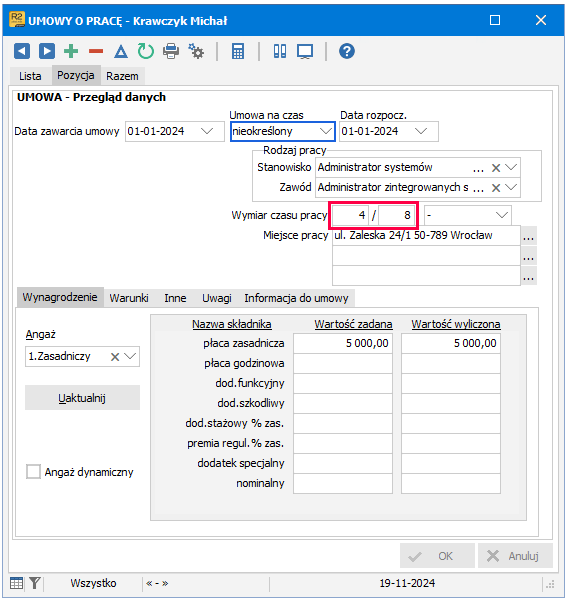The image size is (568, 605).
Task: Open Wynagrodzenie tab
Action: click(x=60, y=297)
